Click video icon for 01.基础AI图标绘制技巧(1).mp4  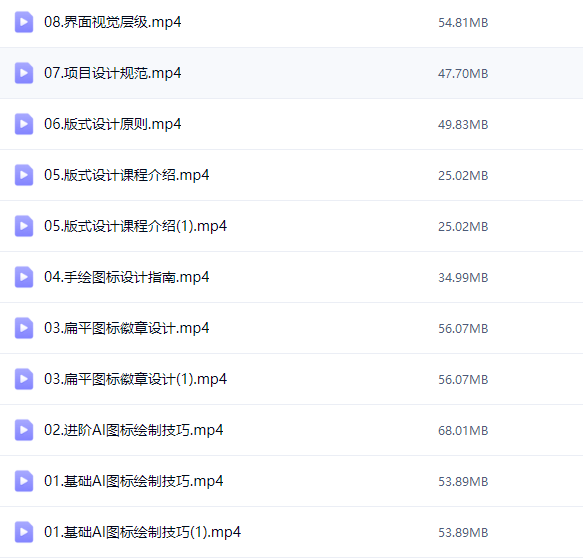pos(24,532)
